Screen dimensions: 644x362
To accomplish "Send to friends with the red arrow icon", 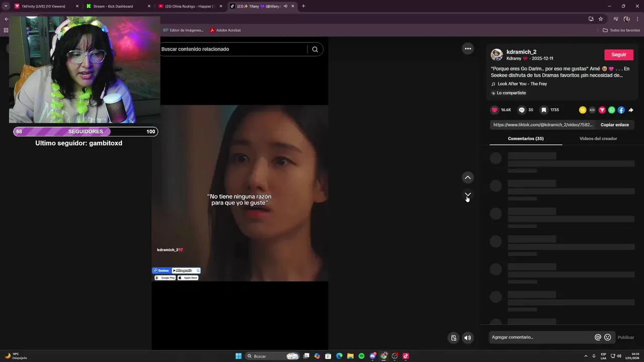I will tap(602, 110).
